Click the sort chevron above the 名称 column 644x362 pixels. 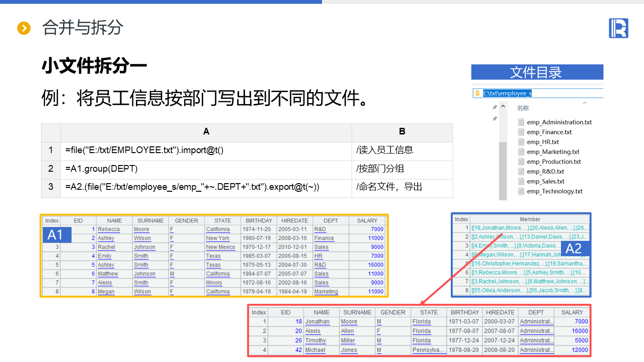(584, 102)
